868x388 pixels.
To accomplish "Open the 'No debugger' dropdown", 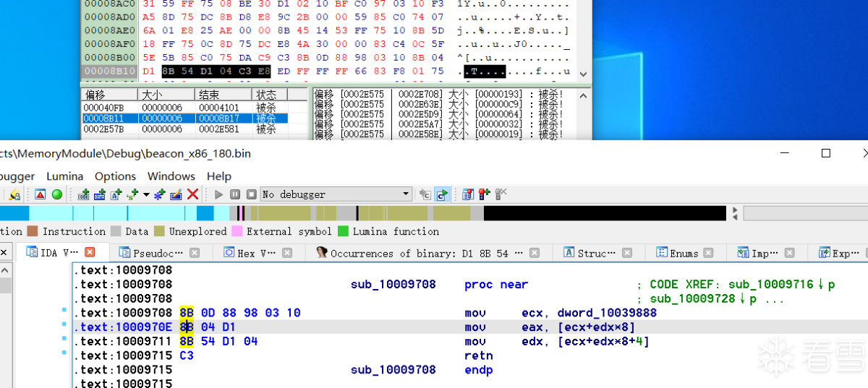I will (x=336, y=194).
